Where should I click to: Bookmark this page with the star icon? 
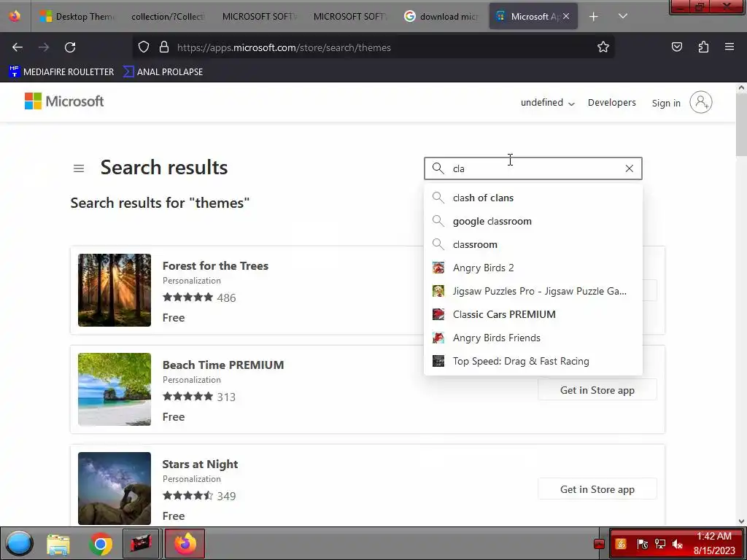(603, 47)
